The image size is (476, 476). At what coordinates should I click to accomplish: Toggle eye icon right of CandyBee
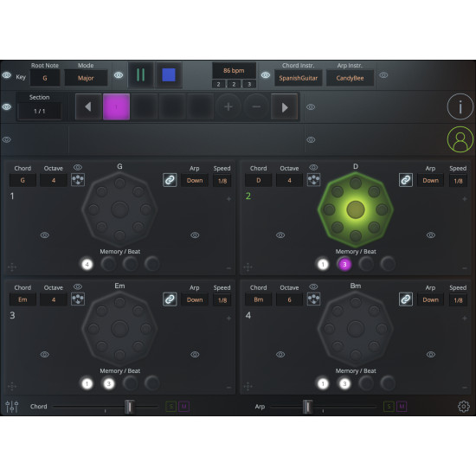(383, 75)
